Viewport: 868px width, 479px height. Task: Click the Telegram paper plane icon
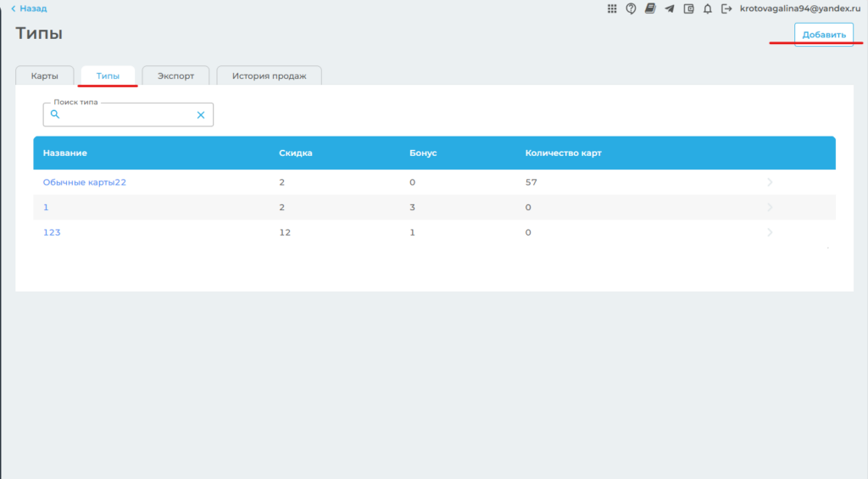coord(670,8)
